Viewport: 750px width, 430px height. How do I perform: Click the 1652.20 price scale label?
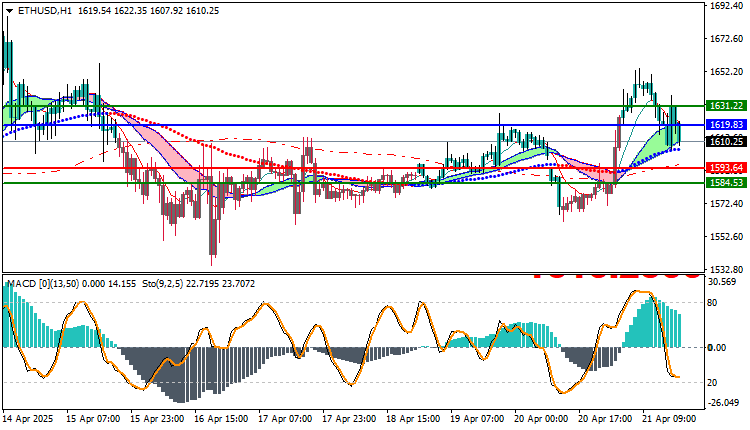(727, 72)
